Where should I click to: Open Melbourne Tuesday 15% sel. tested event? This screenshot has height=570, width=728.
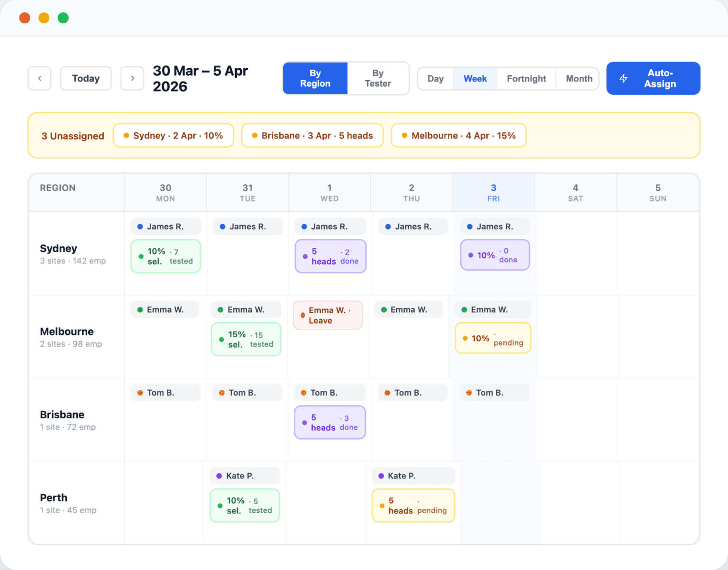[x=246, y=339]
